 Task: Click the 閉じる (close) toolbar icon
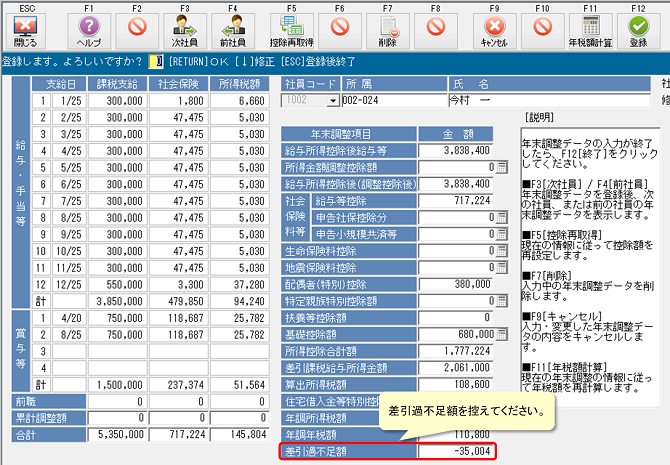tap(26, 30)
